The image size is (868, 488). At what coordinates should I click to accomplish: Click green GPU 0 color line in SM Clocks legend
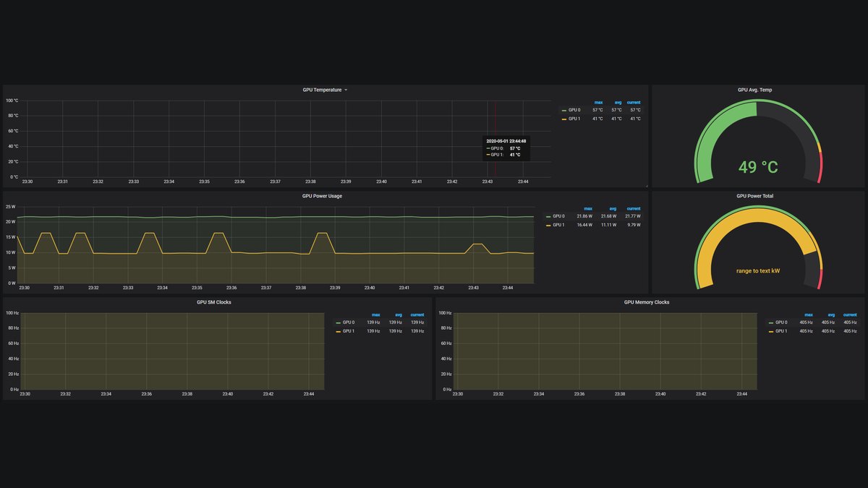[338, 322]
